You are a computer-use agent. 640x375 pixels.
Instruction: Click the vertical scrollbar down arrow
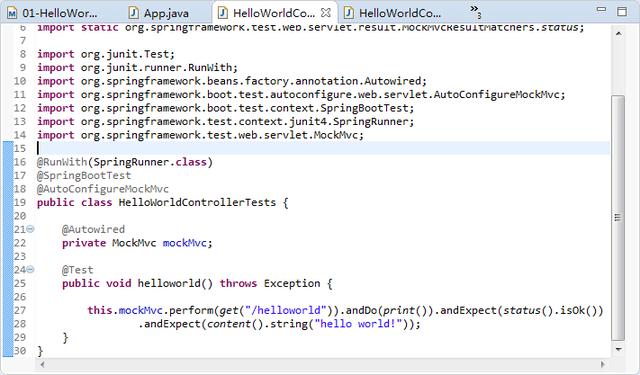(619, 349)
